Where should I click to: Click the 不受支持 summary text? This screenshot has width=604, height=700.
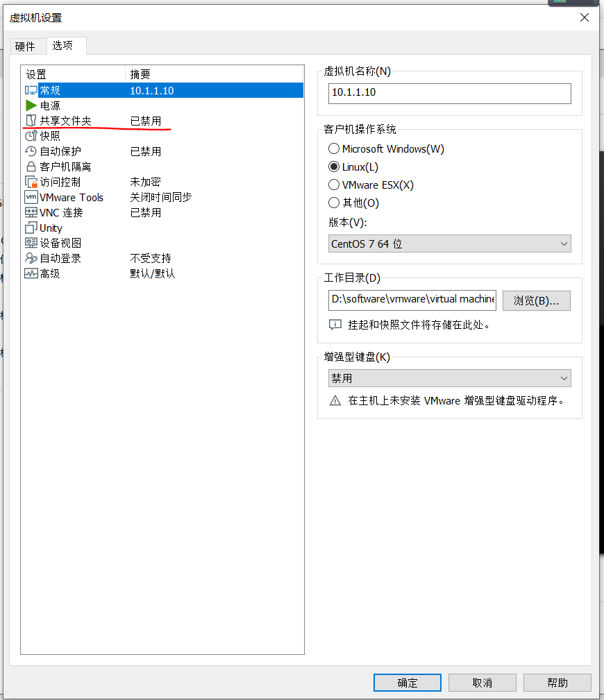point(151,258)
